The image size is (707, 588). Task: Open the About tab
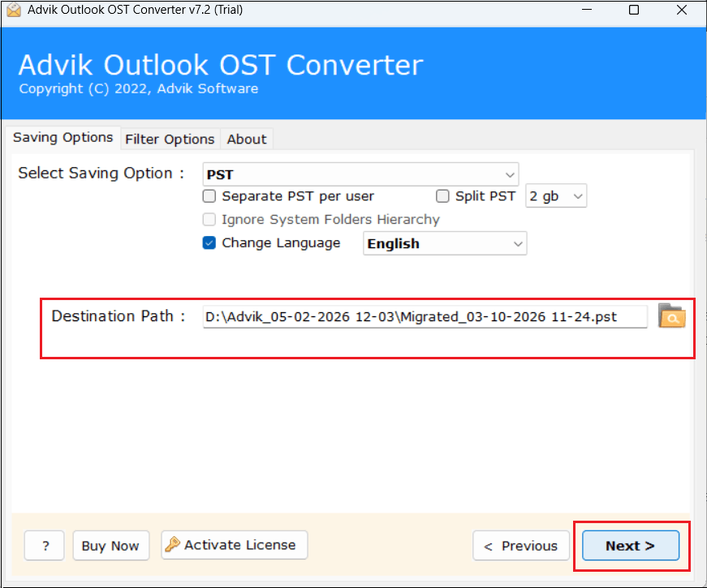(247, 139)
